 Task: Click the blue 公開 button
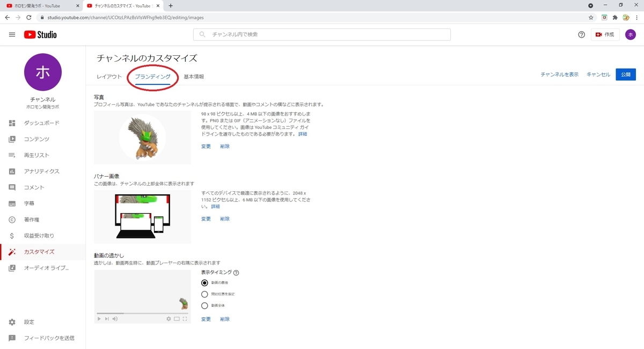[x=626, y=75]
